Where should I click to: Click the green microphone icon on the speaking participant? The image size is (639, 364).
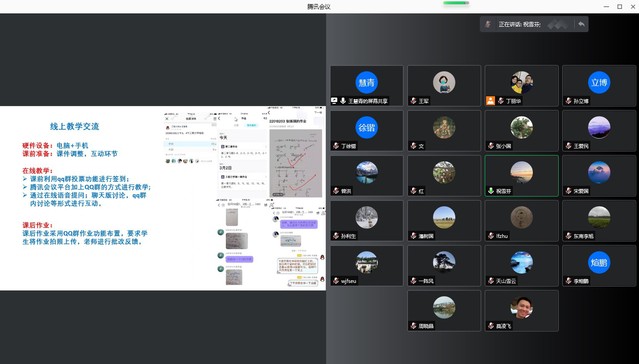tap(491, 191)
